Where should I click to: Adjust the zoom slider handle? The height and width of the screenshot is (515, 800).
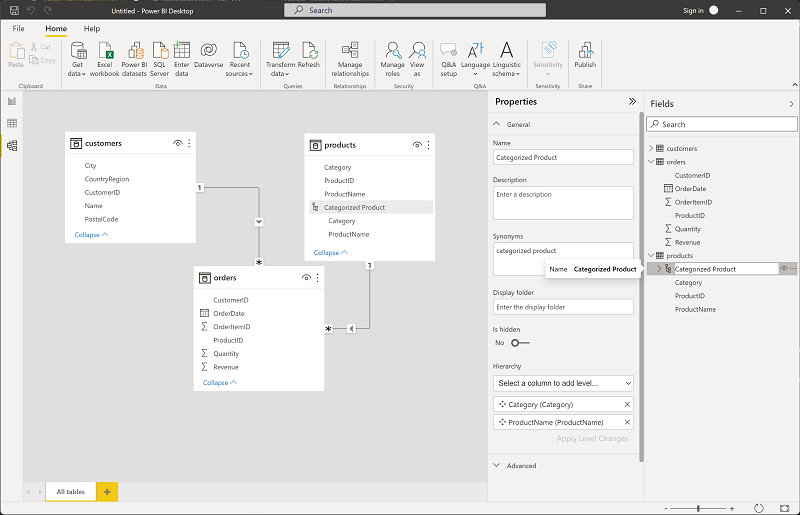pyautogui.click(x=698, y=508)
